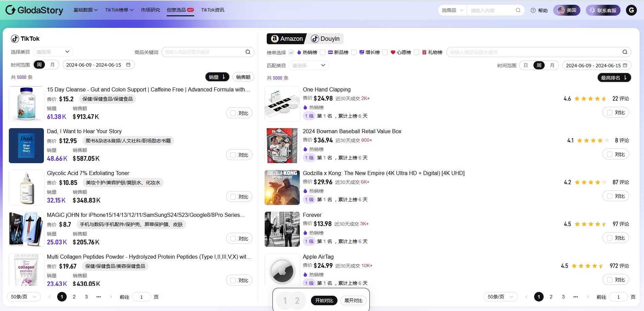Open the user avatar G icon

[x=631, y=10]
